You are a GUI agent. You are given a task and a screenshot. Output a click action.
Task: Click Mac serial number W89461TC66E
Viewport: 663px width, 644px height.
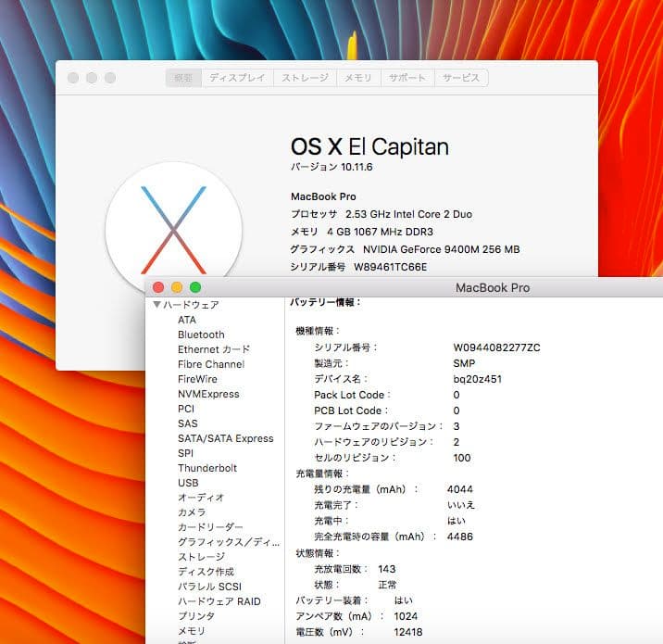pos(390,268)
